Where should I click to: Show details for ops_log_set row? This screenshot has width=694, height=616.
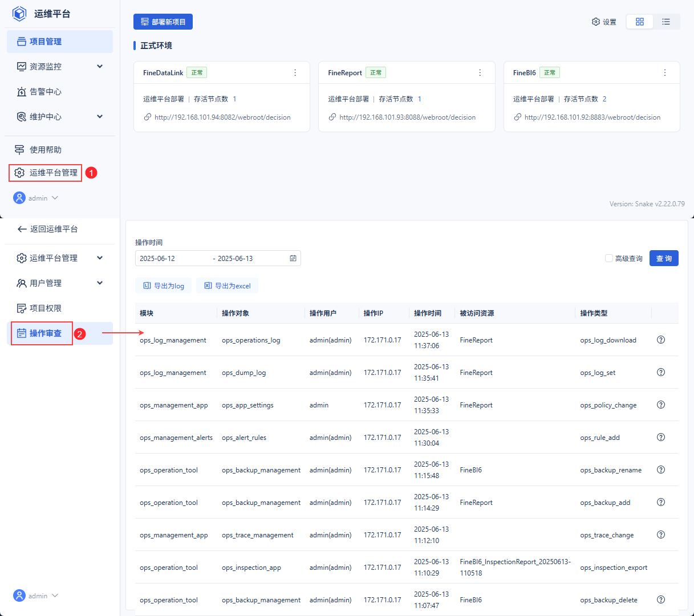click(x=661, y=372)
